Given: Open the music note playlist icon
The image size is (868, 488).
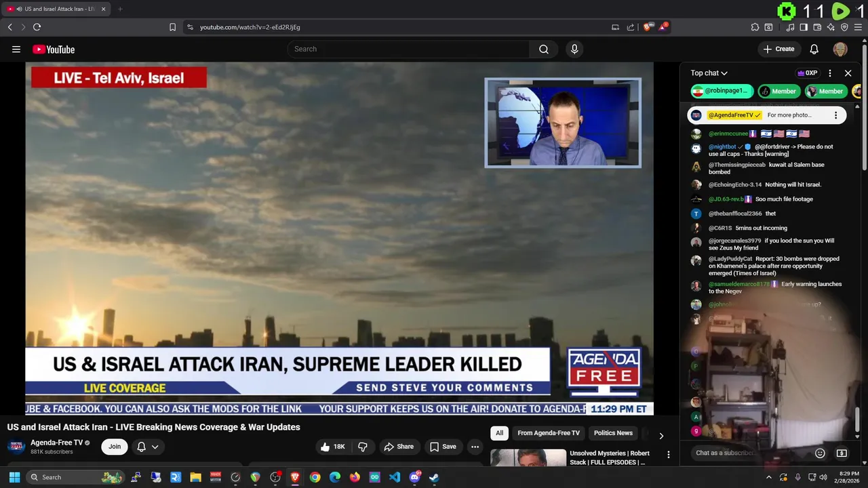Looking at the screenshot, I should [790, 27].
